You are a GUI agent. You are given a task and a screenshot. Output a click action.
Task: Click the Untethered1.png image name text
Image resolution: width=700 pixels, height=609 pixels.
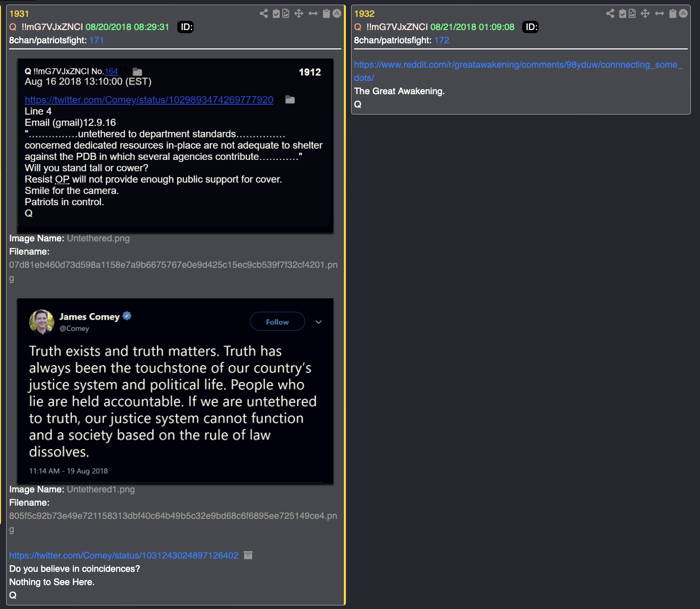point(101,489)
